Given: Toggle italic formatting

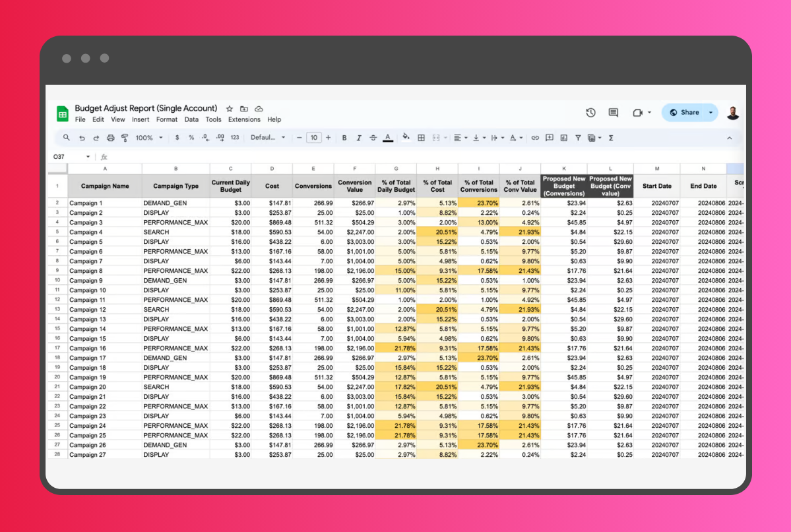Looking at the screenshot, I should tap(359, 138).
